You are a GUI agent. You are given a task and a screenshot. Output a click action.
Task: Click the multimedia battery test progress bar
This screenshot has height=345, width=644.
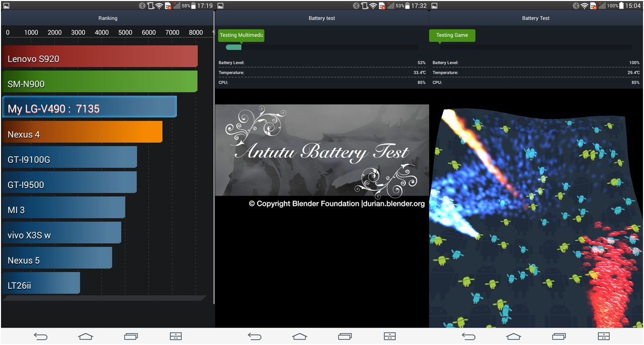tap(322, 47)
